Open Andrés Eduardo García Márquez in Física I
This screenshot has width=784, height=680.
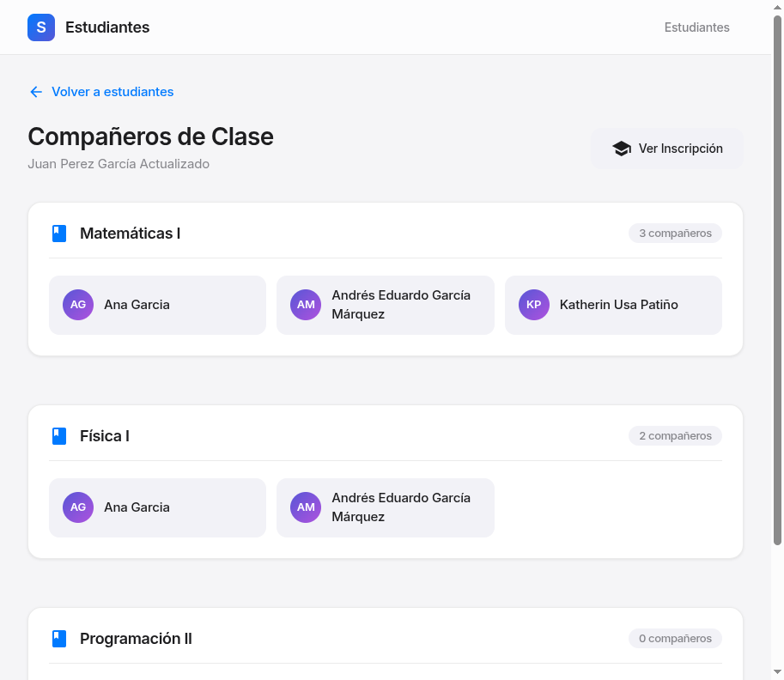(385, 507)
